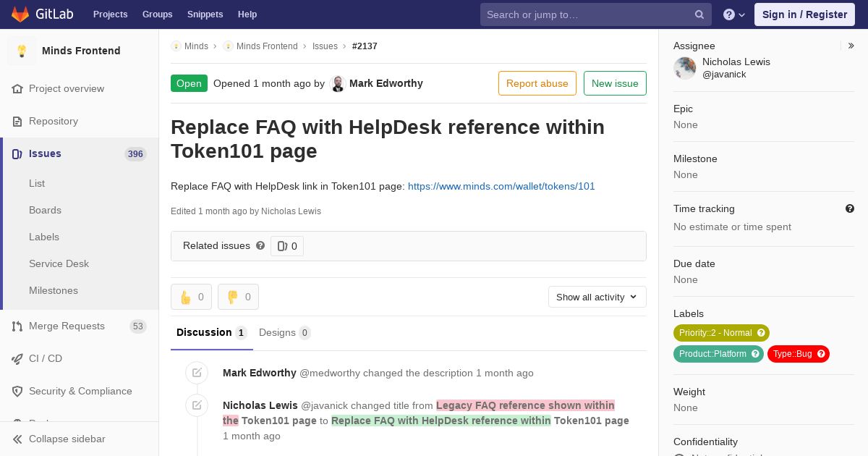Click the search magnifier icon

699,14
